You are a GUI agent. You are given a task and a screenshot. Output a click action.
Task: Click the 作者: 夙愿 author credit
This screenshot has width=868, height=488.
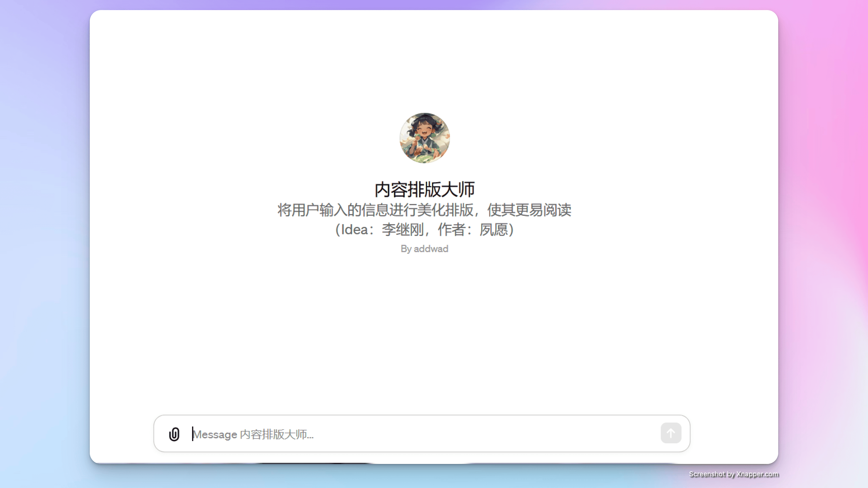(x=473, y=230)
